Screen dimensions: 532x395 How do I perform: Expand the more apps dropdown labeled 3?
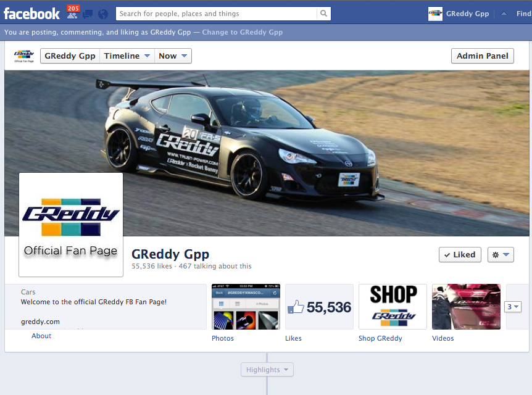513,307
